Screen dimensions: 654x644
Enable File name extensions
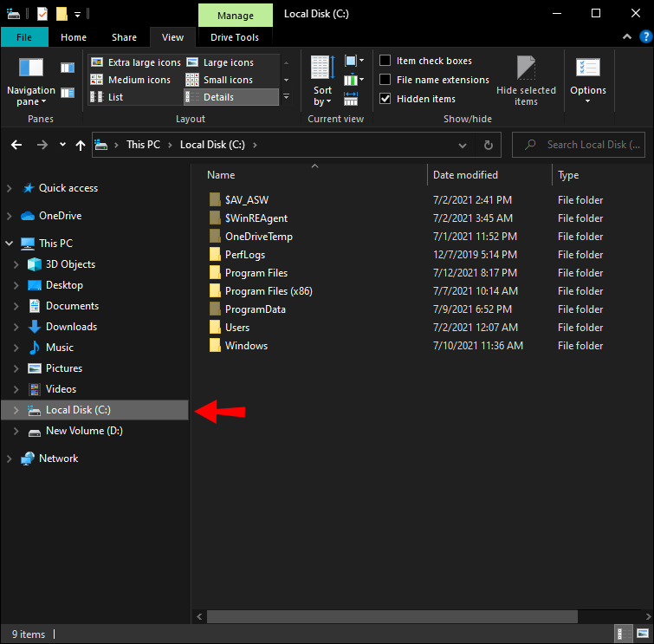click(x=385, y=79)
